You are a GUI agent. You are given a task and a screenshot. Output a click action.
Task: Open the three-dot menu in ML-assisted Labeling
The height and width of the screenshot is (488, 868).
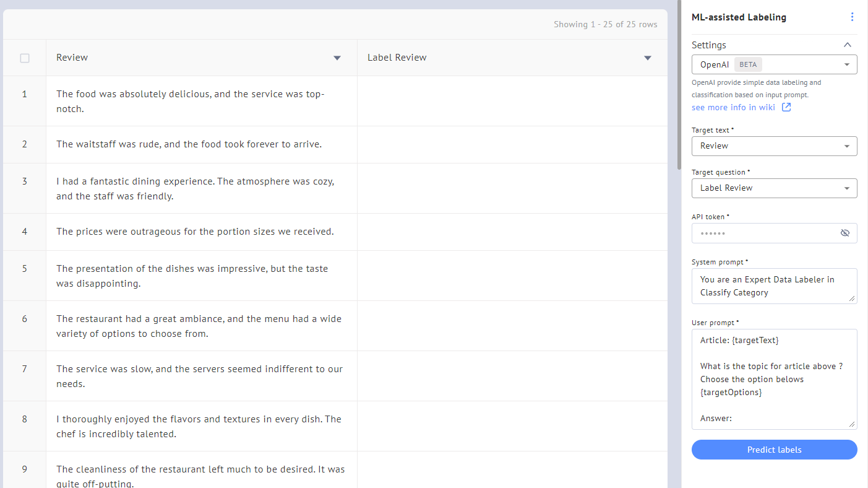(852, 17)
